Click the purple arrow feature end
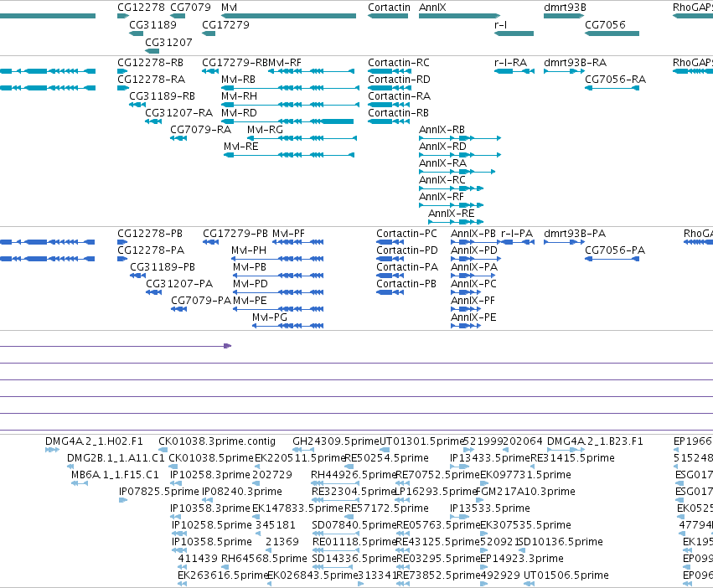The width and height of the screenshot is (713, 588). [x=228, y=346]
